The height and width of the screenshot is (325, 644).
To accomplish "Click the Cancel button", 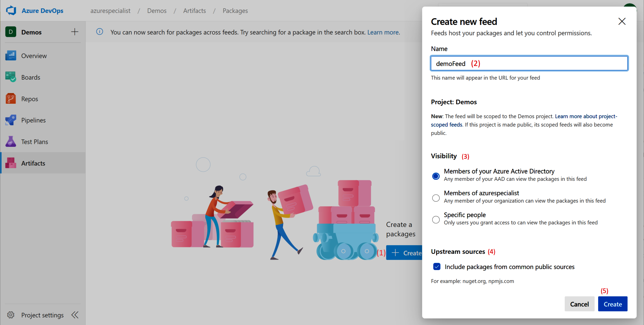I will 579,304.
